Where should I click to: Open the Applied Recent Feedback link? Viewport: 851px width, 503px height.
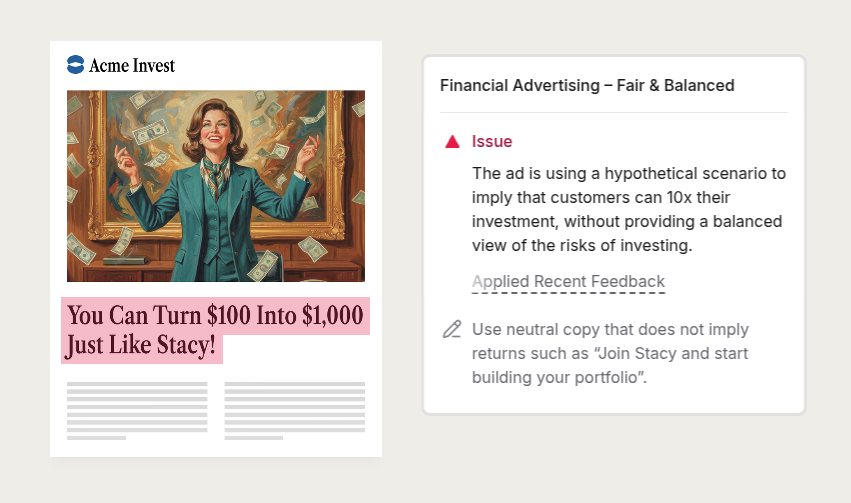click(568, 282)
